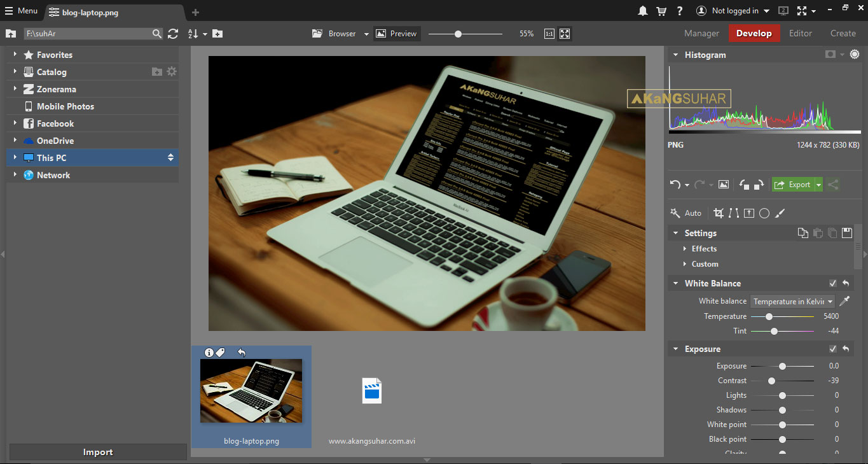868x464 pixels.
Task: Reset Exposure settings
Action: (x=846, y=349)
